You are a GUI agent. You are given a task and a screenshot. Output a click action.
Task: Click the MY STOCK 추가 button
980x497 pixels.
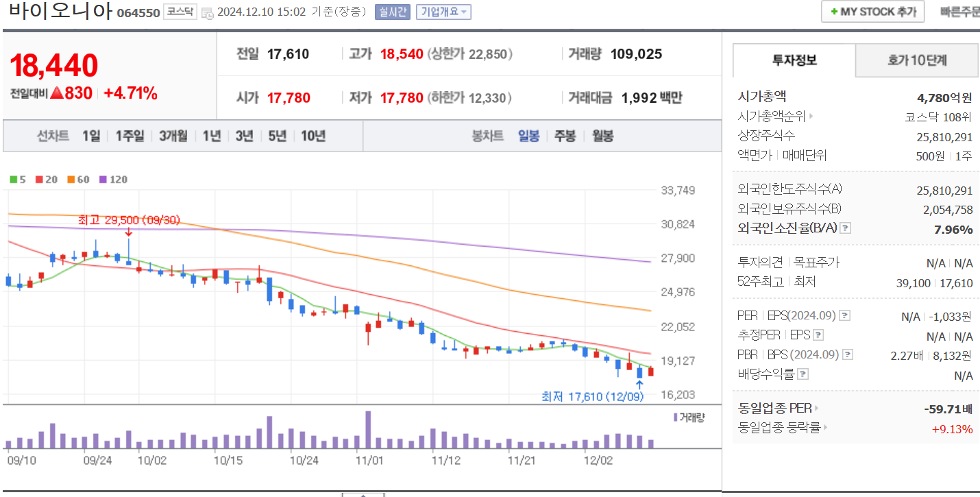[872, 11]
